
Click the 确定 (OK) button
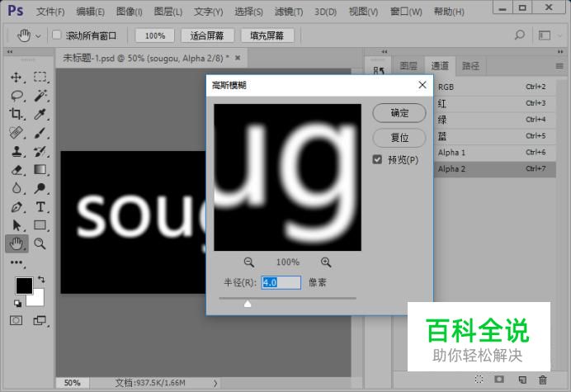[x=399, y=113]
